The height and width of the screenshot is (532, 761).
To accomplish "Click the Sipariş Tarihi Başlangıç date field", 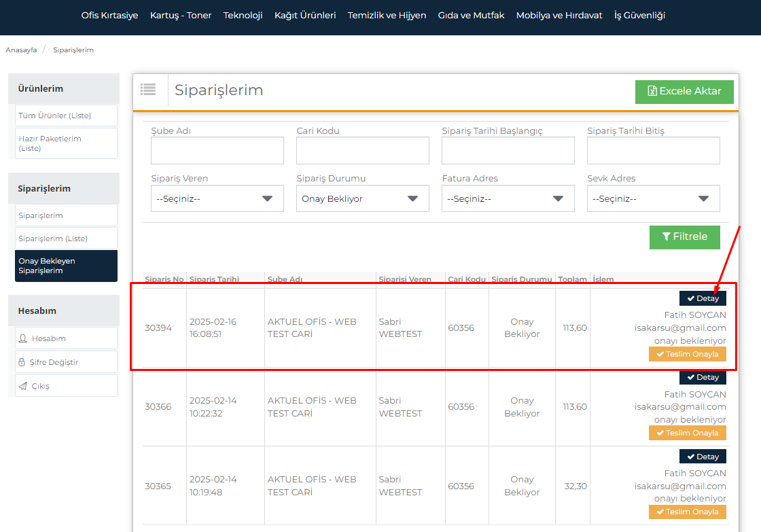I will click(508, 151).
